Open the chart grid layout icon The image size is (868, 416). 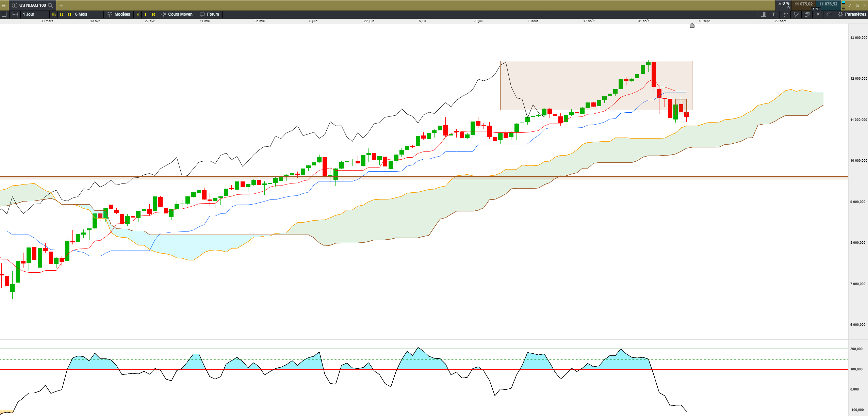pyautogui.click(x=15, y=14)
